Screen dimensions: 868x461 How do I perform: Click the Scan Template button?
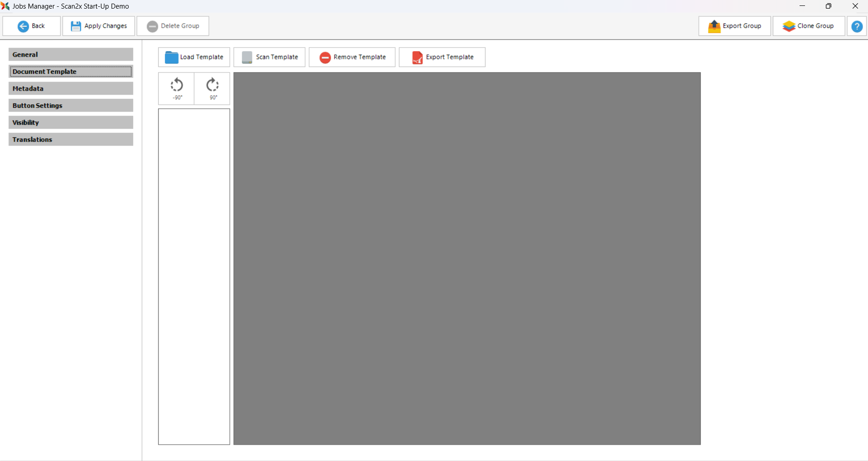[x=270, y=57]
